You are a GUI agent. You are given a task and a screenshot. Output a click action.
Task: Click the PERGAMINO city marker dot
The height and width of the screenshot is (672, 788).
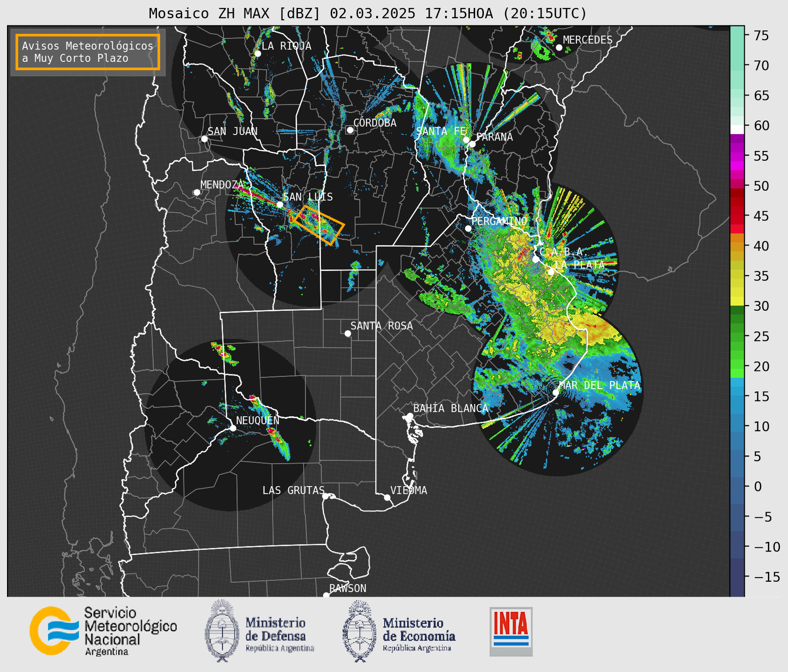468,229
